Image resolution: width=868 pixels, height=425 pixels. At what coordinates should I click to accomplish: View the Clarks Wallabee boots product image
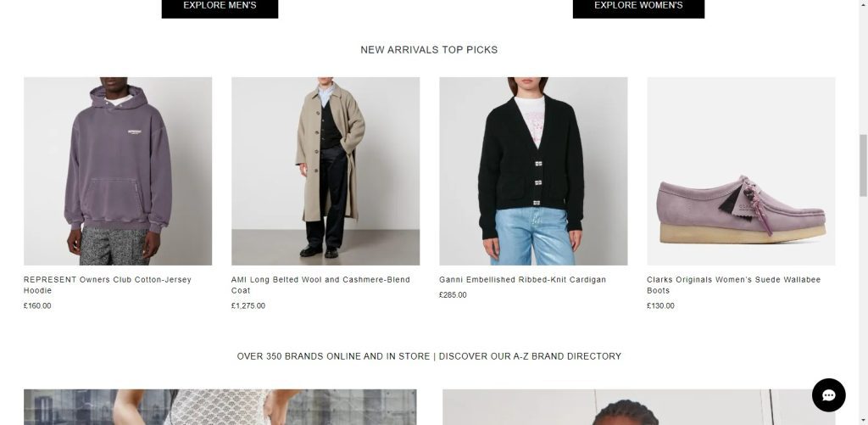[x=741, y=171]
